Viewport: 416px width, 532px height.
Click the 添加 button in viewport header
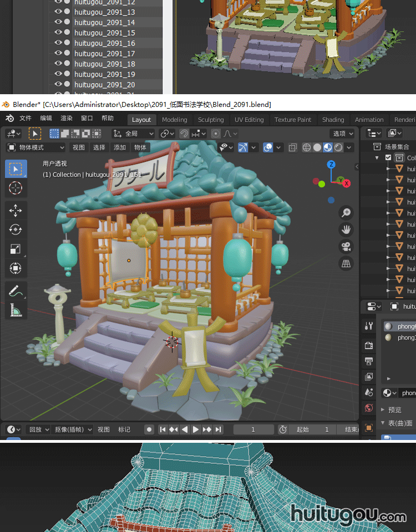[x=120, y=147]
